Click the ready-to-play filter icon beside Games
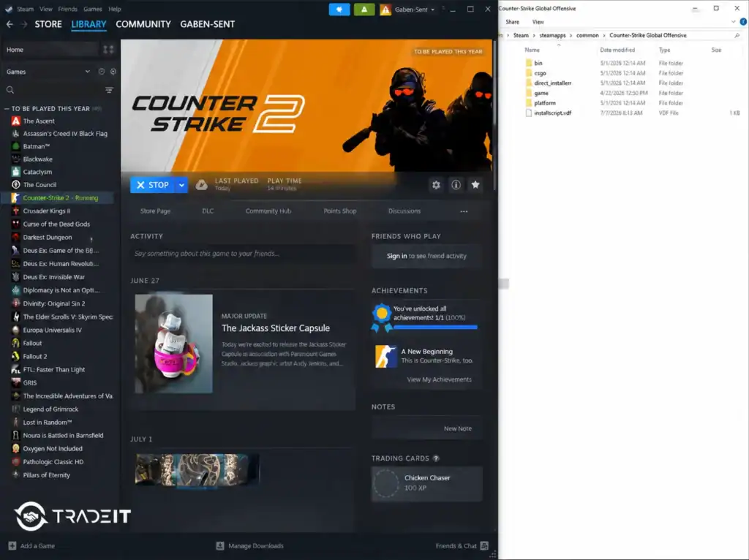 pyautogui.click(x=113, y=72)
